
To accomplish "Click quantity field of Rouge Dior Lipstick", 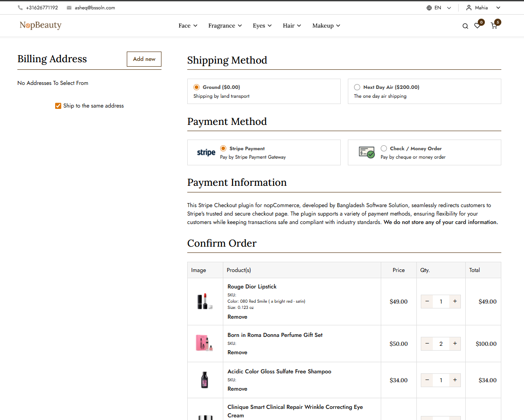I will pyautogui.click(x=441, y=301).
